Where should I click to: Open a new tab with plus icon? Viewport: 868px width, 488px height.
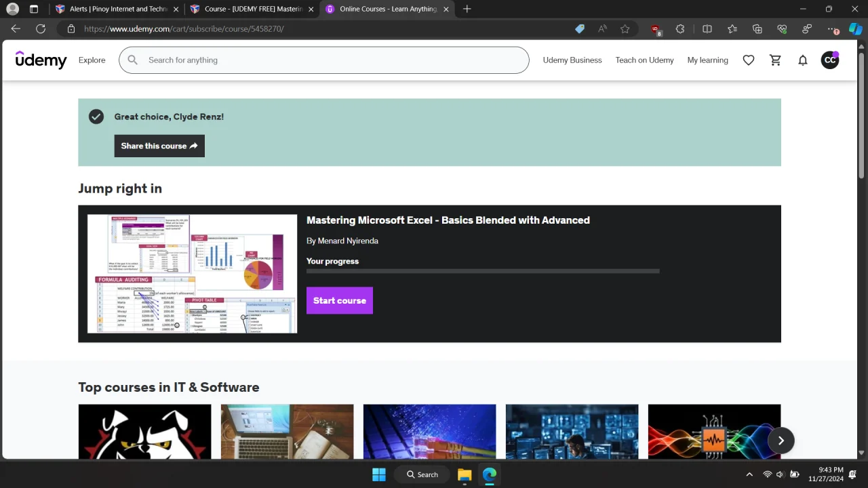(467, 9)
